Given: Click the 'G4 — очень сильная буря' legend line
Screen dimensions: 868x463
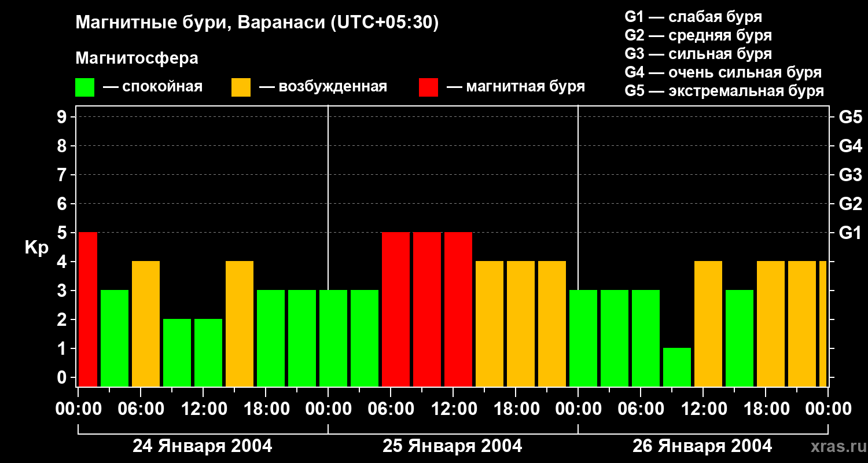Looking at the screenshot, I should pos(723,72).
